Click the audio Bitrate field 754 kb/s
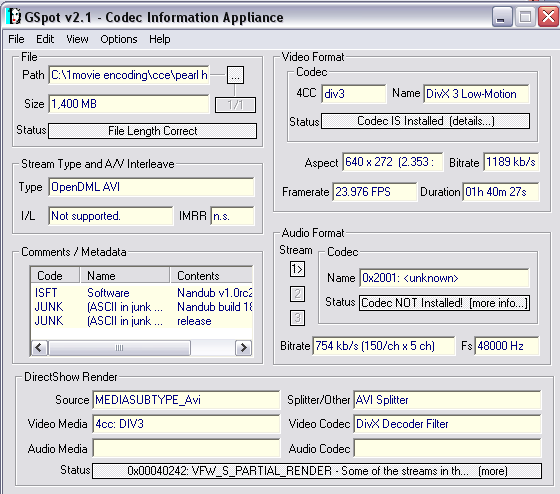This screenshot has width=560, height=494. pyautogui.click(x=384, y=346)
